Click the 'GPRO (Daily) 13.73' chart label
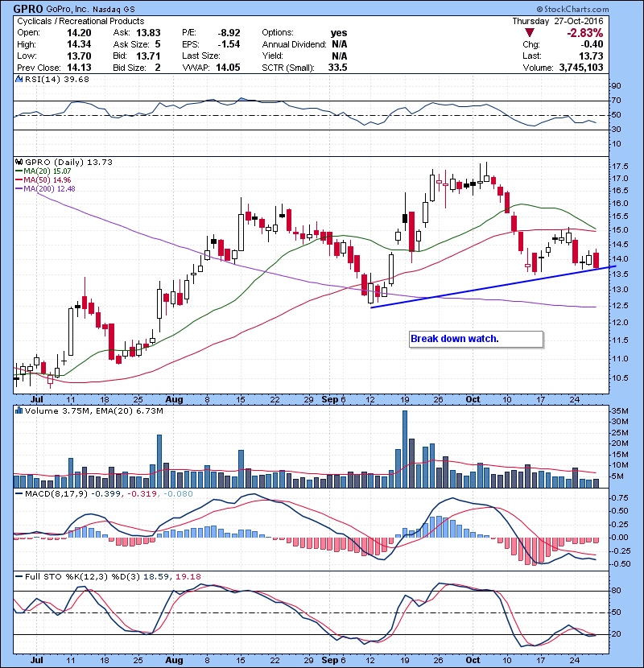The width and height of the screenshot is (644, 668). pyautogui.click(x=68, y=163)
